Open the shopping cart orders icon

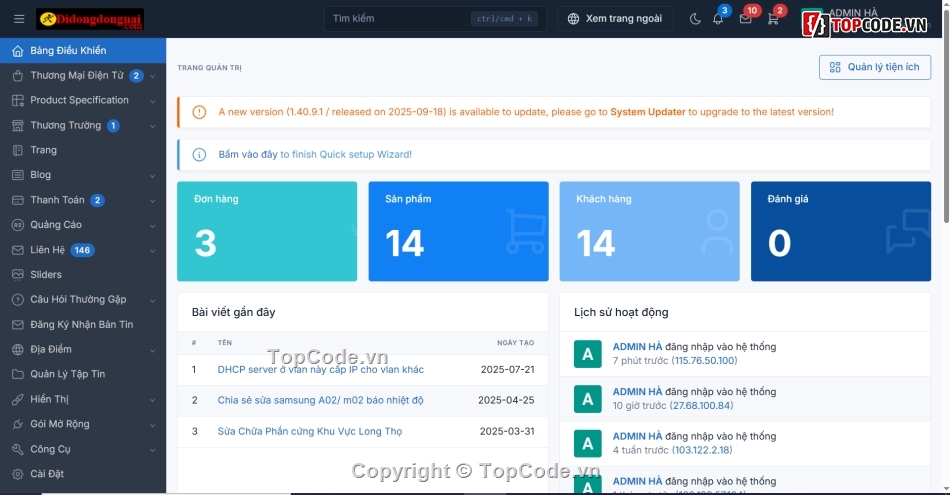click(772, 19)
